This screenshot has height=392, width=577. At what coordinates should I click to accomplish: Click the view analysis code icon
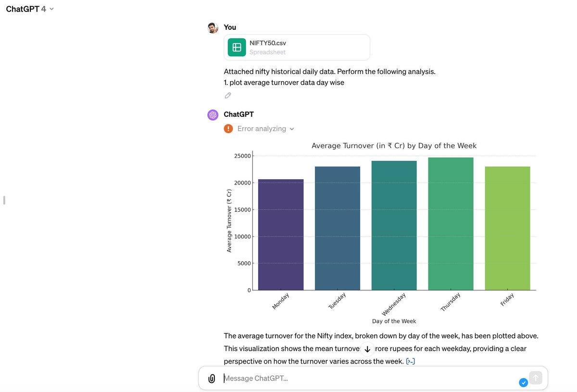[410, 361]
